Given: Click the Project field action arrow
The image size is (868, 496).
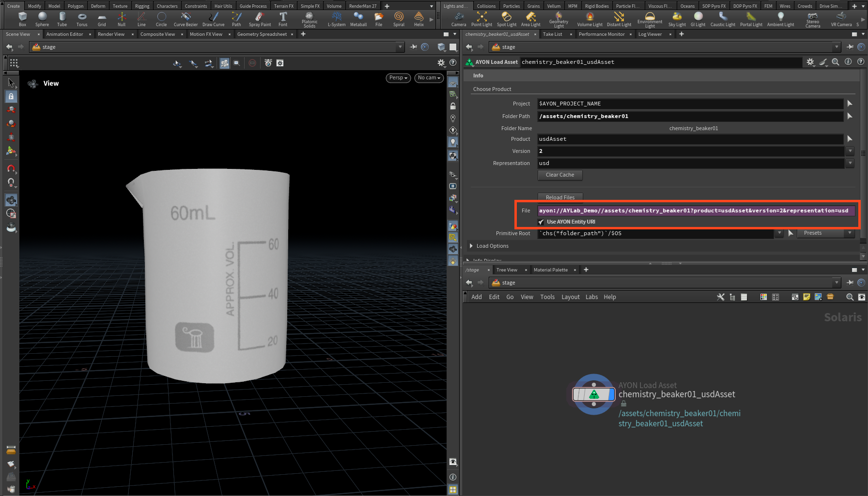Looking at the screenshot, I should click(x=850, y=104).
